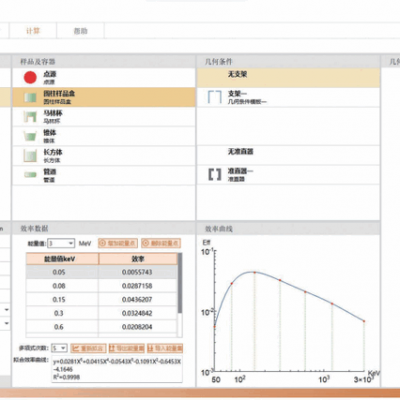The height and width of the screenshot is (400, 400).
Task: Open the energy value dropdown showing 3
Action: (x=61, y=243)
